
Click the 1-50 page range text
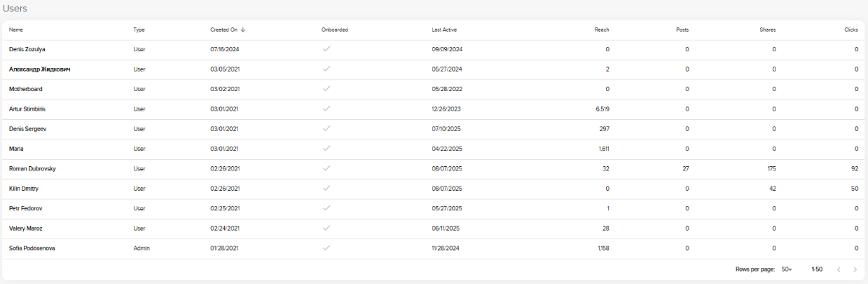817,269
